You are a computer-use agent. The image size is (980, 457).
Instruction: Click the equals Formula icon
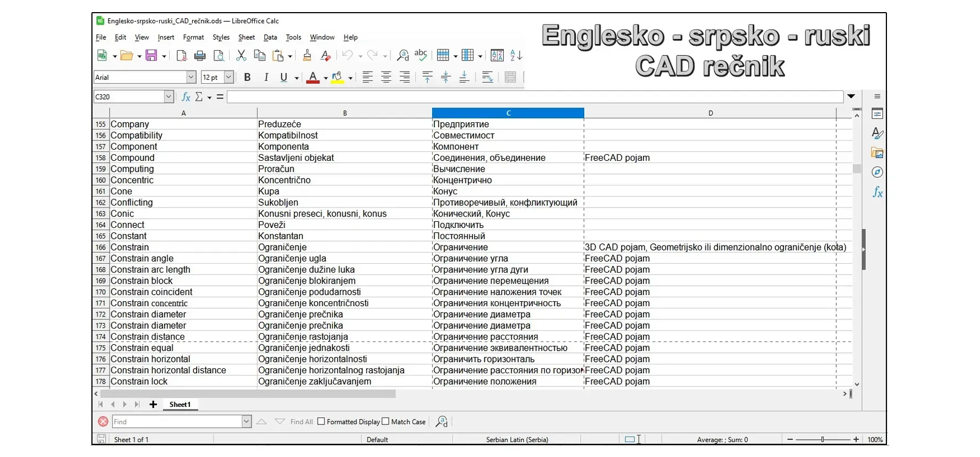220,97
